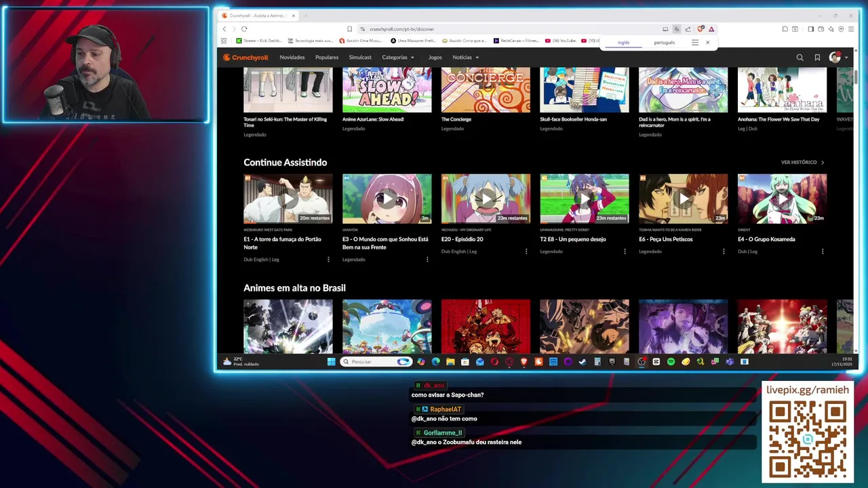The width and height of the screenshot is (868, 488).
Task: Open the RedeCanais bookmark
Action: point(516,41)
